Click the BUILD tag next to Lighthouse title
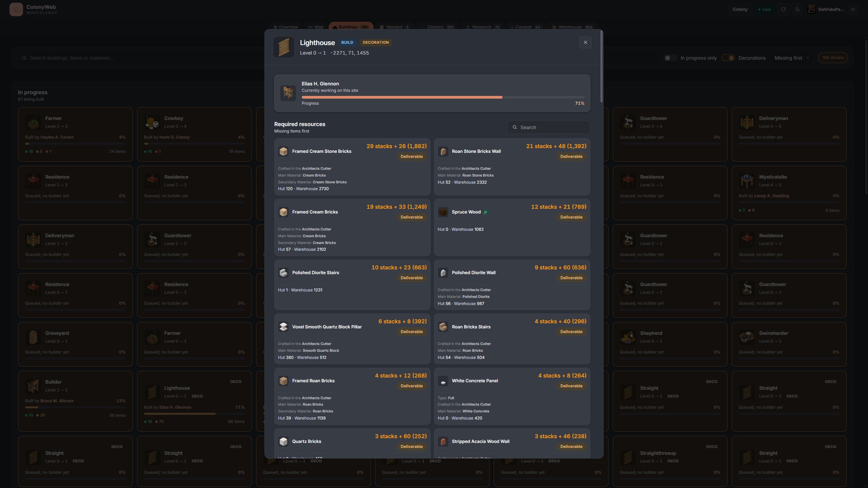The width and height of the screenshot is (868, 488). (347, 42)
